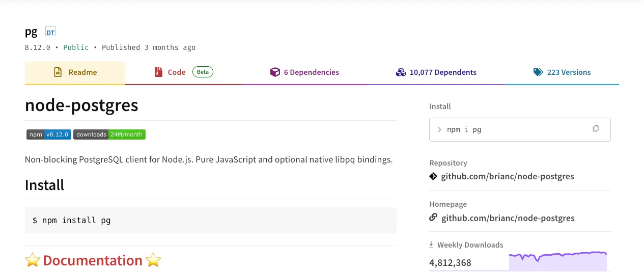Open the Homepage github.com/brianc/node-postgres link

pos(508,218)
